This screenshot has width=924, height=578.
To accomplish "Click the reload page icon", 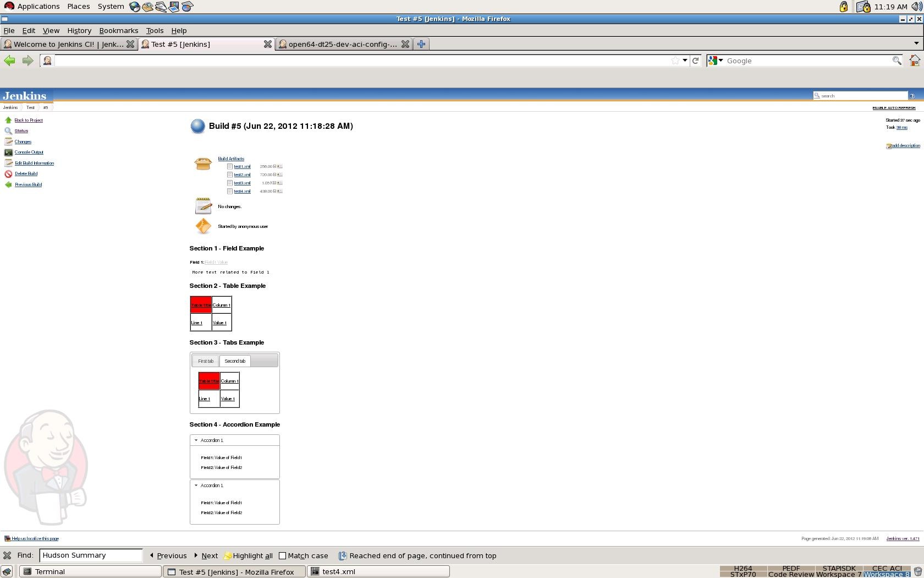I will click(x=695, y=61).
